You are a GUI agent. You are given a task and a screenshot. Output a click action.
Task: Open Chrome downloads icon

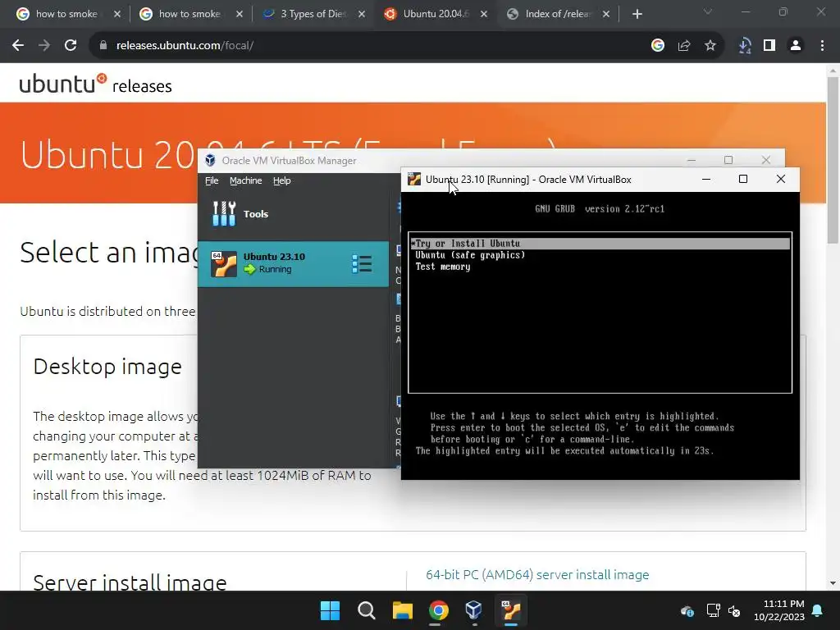[745, 46]
